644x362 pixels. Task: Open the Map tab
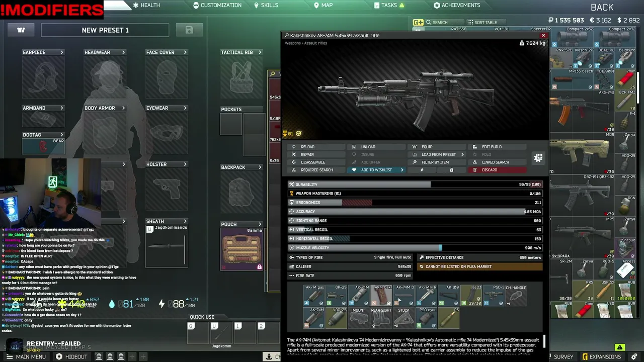(x=324, y=5)
